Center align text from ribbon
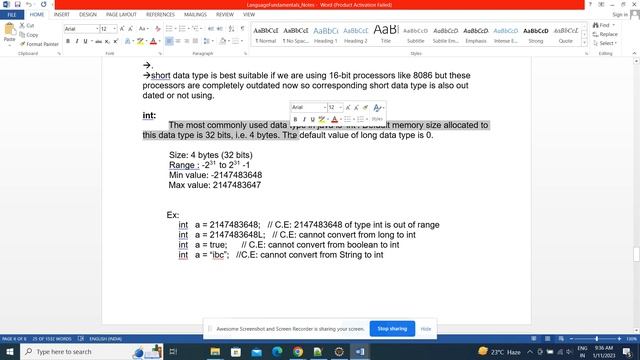640x360 pixels. point(178,41)
